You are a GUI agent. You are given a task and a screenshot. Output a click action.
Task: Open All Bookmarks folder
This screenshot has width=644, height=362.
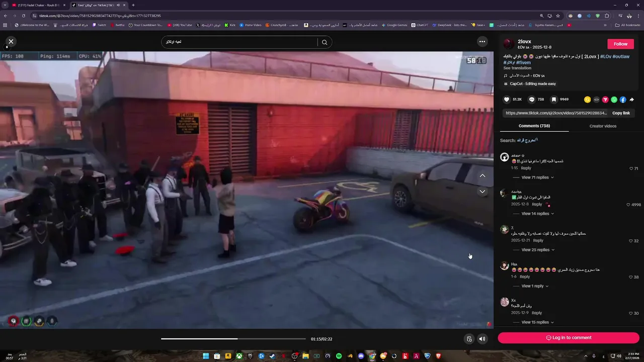click(x=627, y=25)
